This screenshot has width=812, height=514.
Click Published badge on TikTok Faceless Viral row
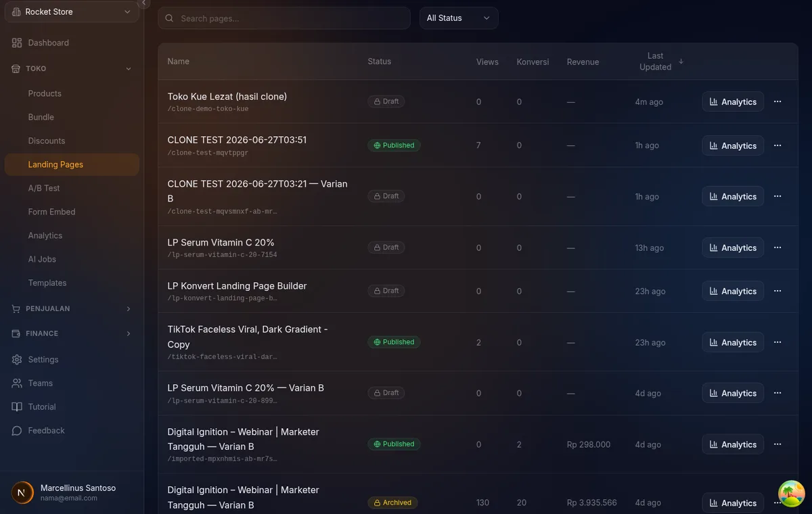[x=394, y=342]
